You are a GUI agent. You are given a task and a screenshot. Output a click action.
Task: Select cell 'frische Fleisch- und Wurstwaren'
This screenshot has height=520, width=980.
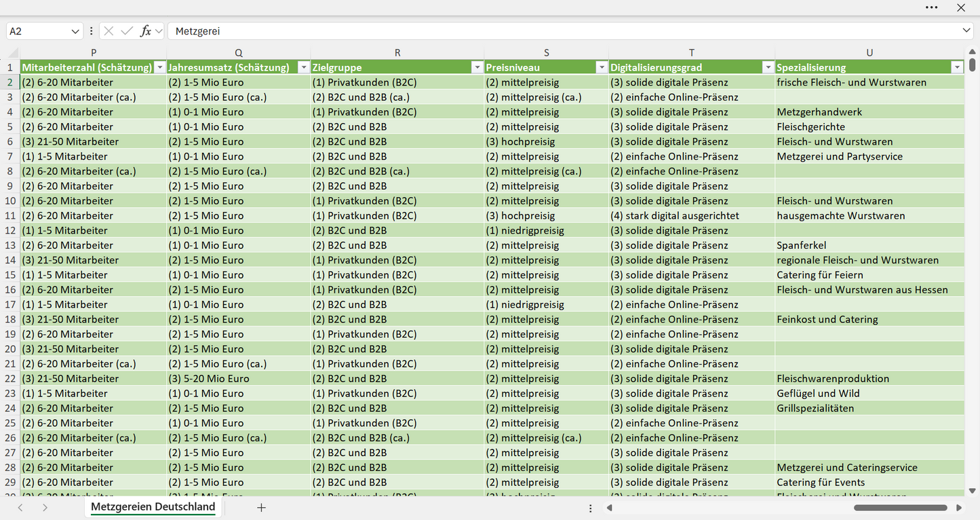click(x=869, y=82)
